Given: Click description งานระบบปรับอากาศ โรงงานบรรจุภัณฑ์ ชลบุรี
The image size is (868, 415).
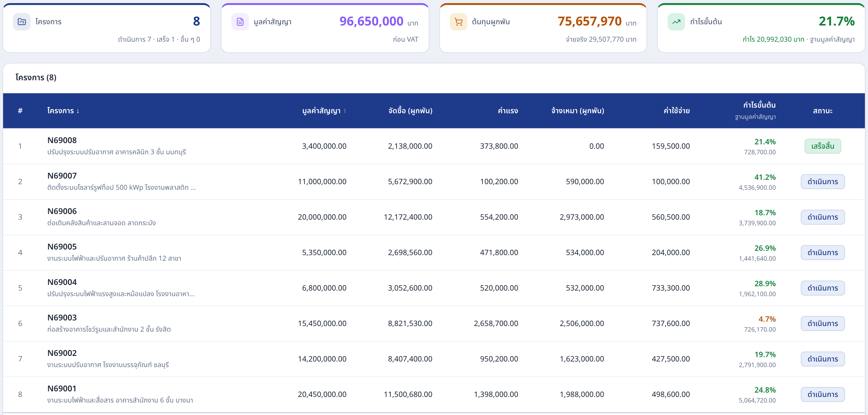Looking at the screenshot, I should [x=108, y=365].
